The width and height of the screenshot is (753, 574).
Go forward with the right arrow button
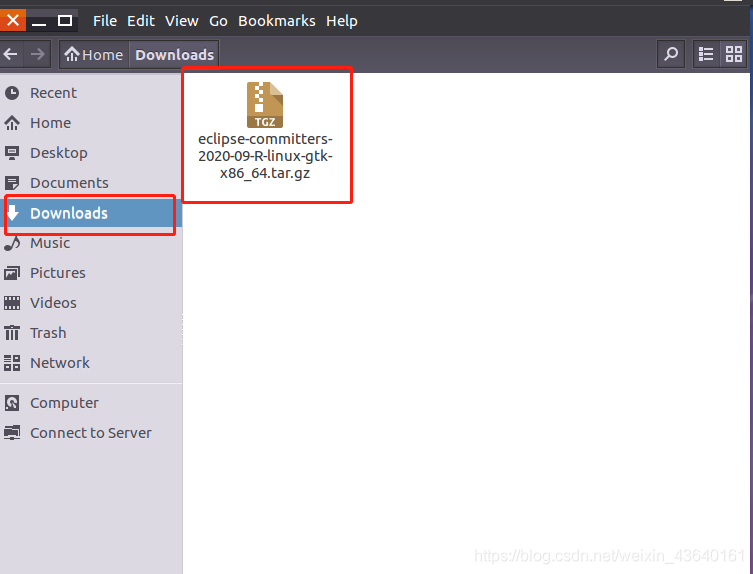click(x=37, y=54)
